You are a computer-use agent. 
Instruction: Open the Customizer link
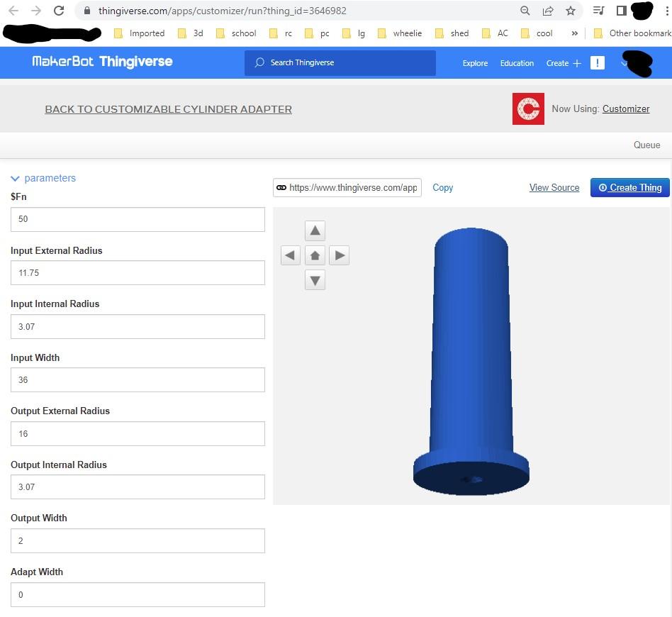click(x=626, y=109)
